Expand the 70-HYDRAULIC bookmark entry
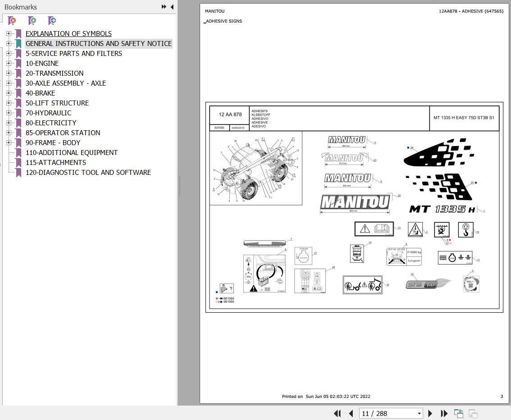Screen dimensions: 511x420 (x=9, y=113)
